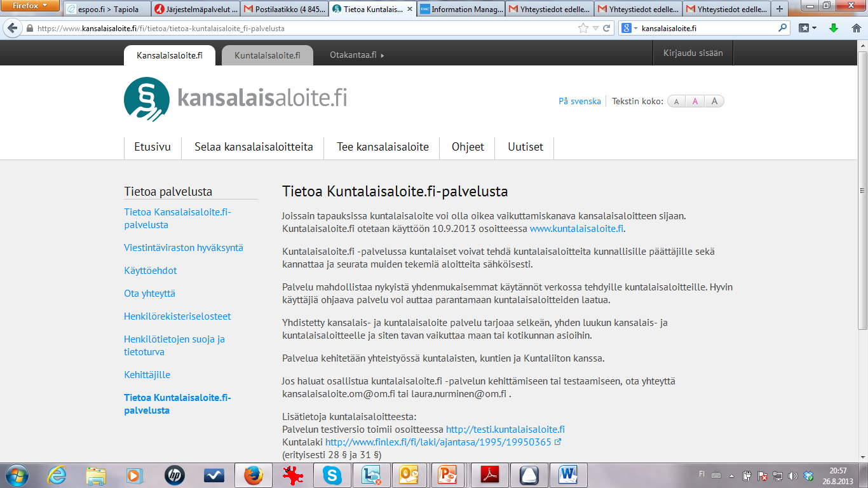Open the Etusivu menu item
This screenshot has height=488, width=868.
click(153, 147)
